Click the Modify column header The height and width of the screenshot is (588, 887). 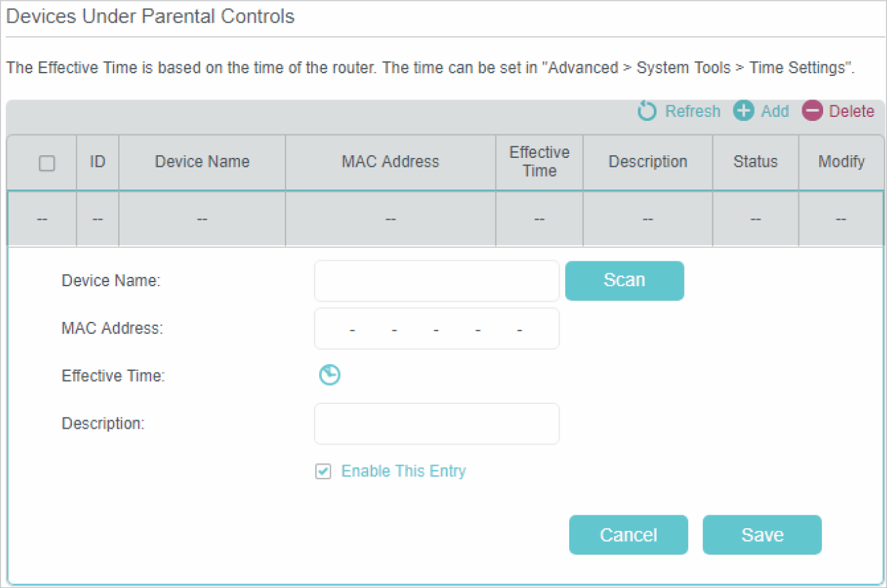841,162
